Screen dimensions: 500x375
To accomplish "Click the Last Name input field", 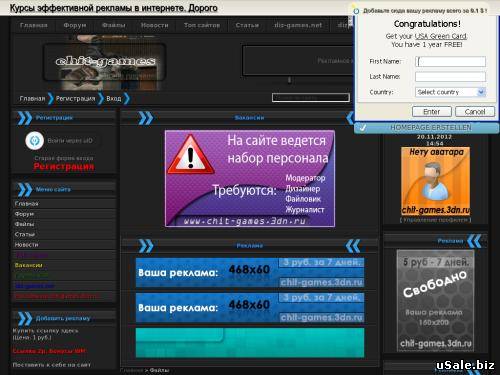I will pyautogui.click(x=450, y=77).
